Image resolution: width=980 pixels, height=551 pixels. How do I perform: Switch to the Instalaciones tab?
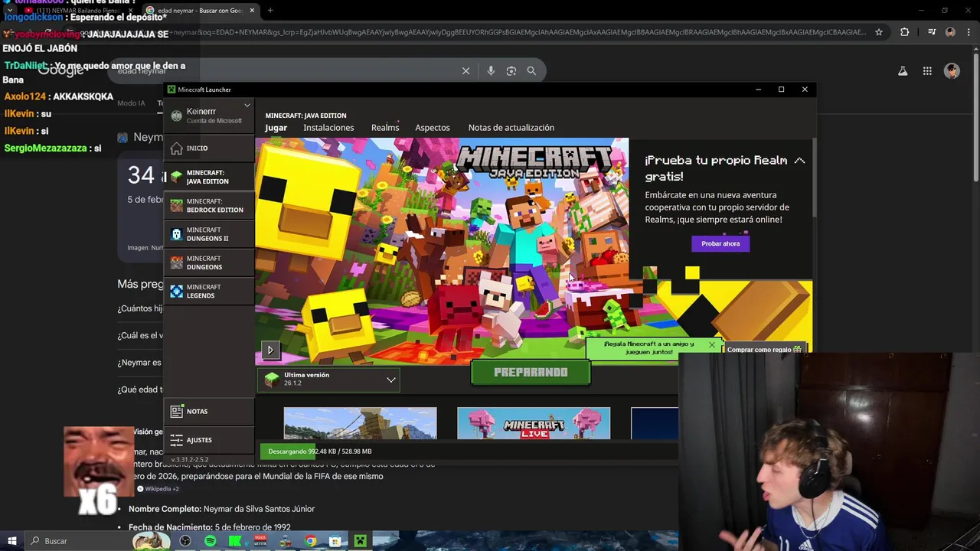click(328, 128)
